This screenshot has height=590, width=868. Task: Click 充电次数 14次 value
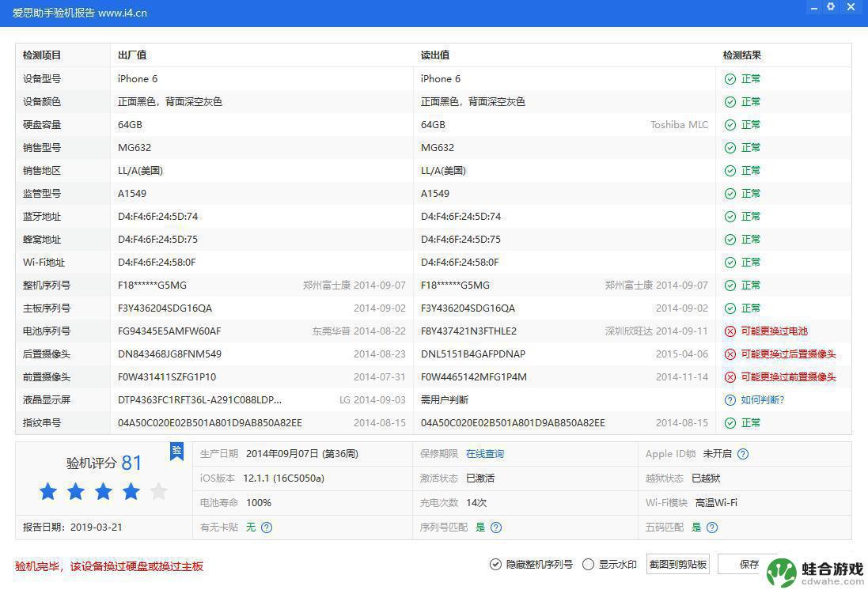pyautogui.click(x=476, y=503)
